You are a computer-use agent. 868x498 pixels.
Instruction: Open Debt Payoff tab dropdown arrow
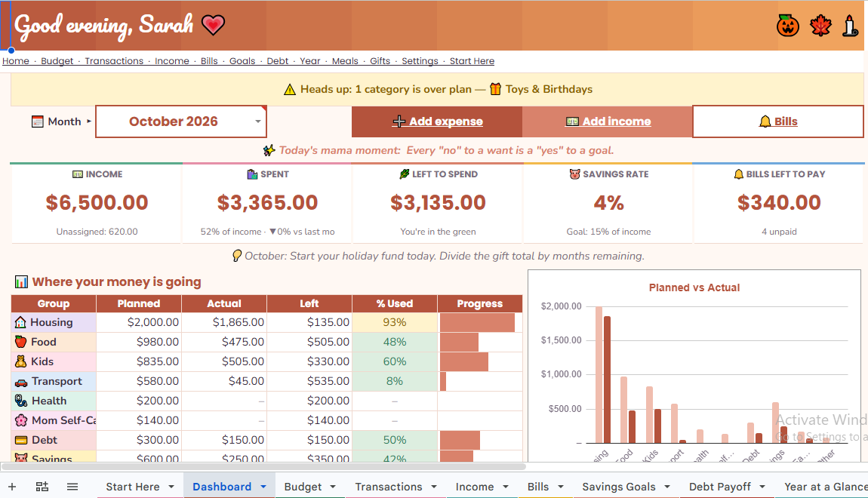click(762, 487)
